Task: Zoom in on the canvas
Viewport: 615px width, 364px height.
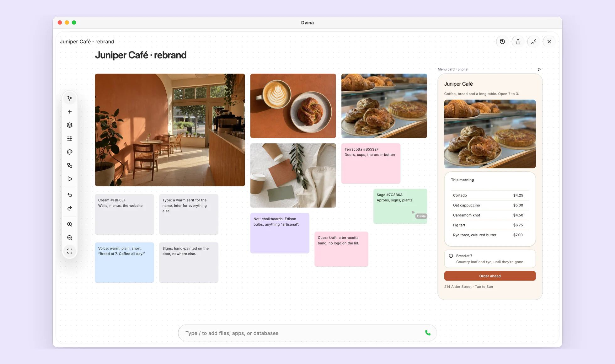Action: point(70,224)
